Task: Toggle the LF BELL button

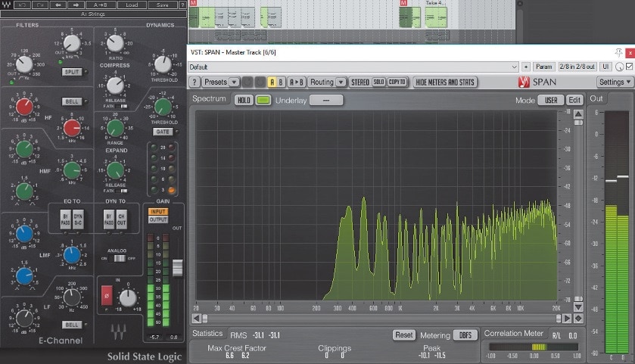Action: click(x=72, y=325)
